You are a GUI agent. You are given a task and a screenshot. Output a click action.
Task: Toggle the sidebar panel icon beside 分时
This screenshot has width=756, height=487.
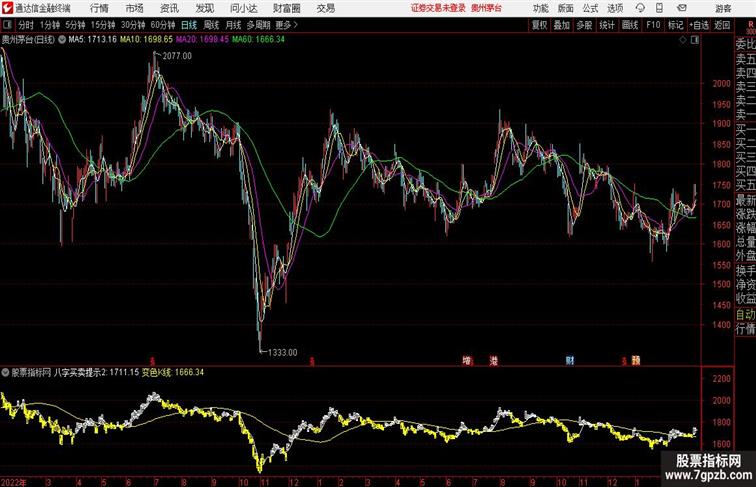7,25
